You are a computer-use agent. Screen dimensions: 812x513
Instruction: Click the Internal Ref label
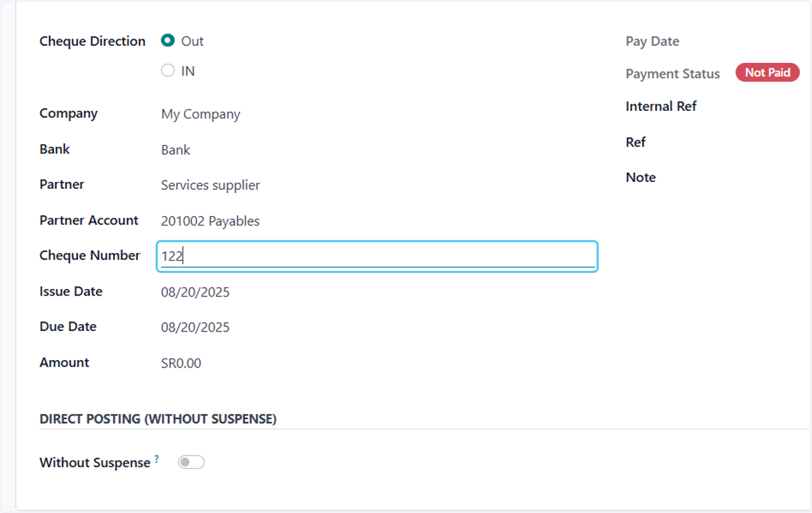[x=661, y=106]
